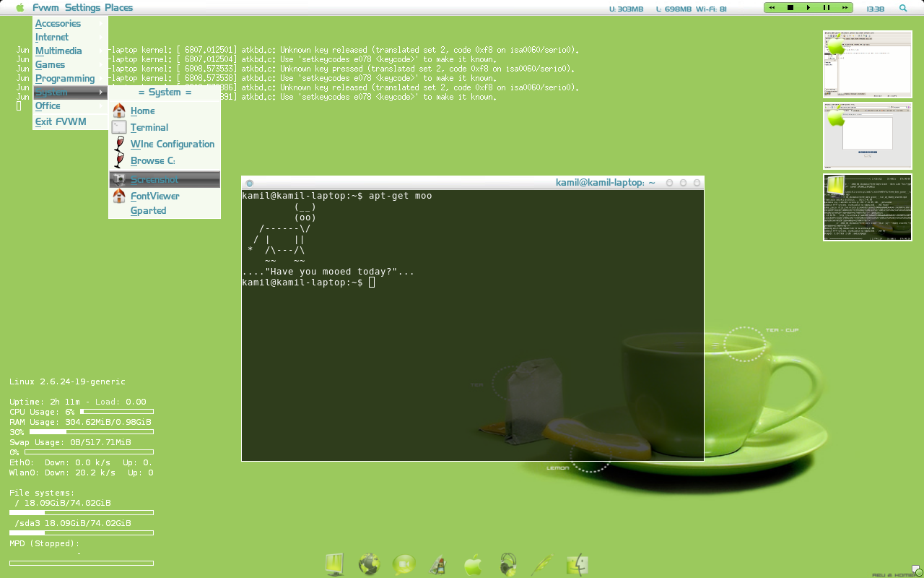This screenshot has width=924, height=578.
Task: Click the /sda3 filesystem usage bar
Action: (x=82, y=533)
